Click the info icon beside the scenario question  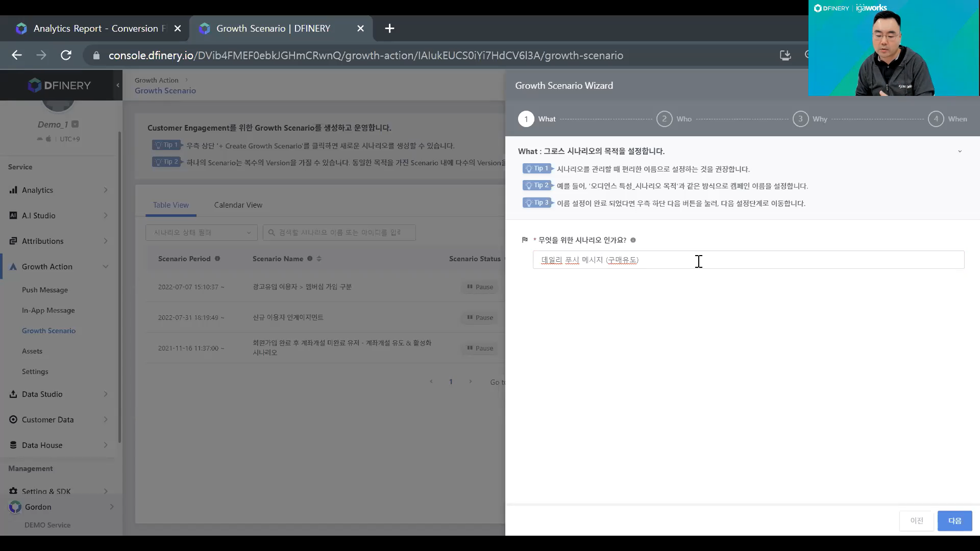coord(633,240)
